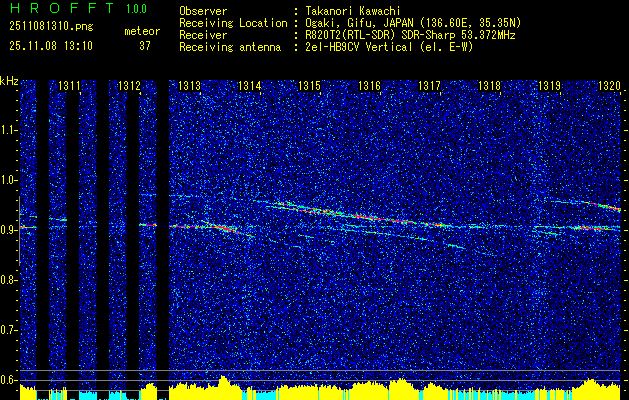Click the Ogaki, Gifu, JAPAN location text
This screenshot has height=400, width=629.
coord(413,23)
